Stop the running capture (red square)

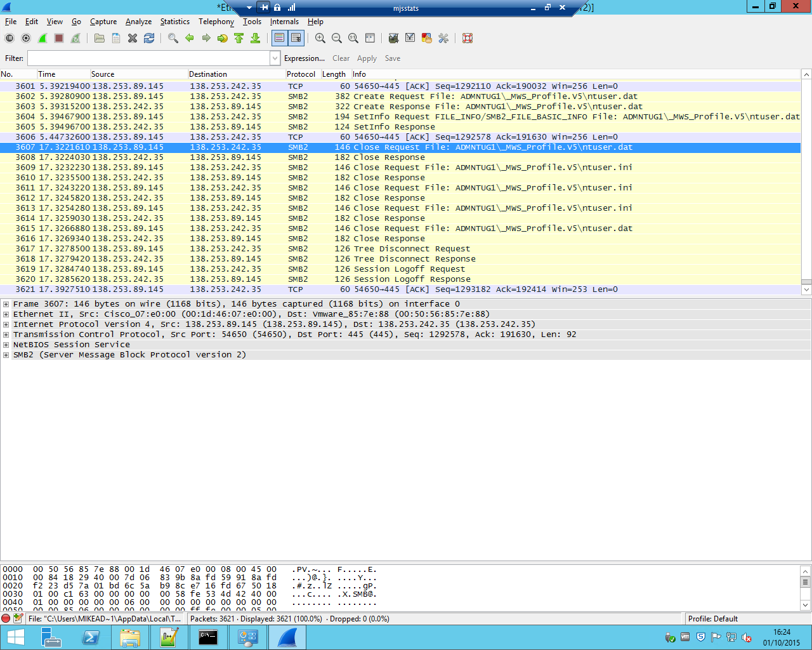click(x=59, y=38)
